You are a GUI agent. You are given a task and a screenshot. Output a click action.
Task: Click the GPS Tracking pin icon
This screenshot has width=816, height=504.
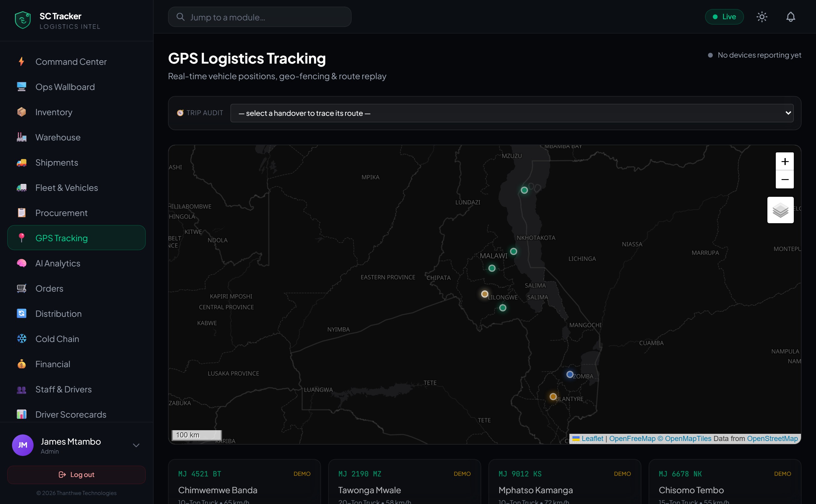click(x=21, y=238)
